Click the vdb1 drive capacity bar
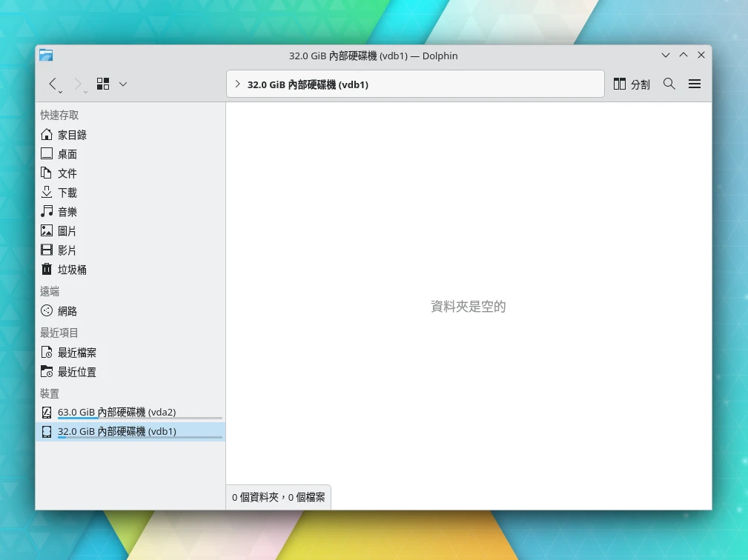The height and width of the screenshot is (560, 748). 139,438
